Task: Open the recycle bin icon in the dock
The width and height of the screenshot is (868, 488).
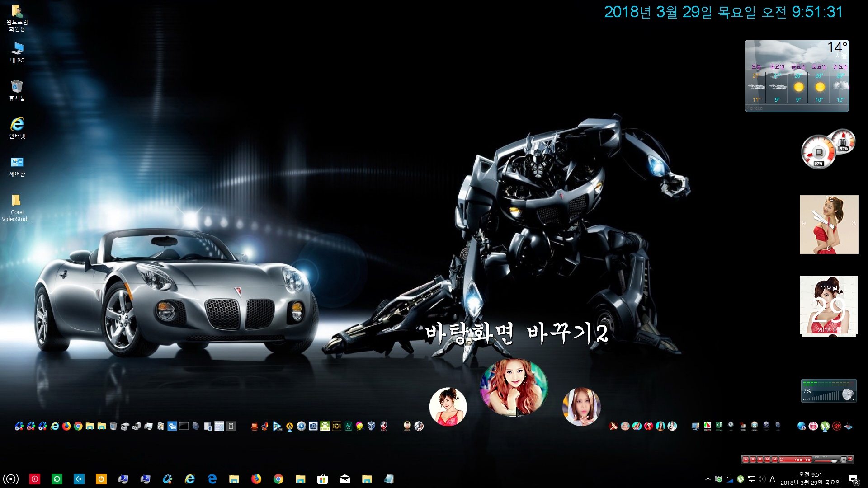Action: (113, 426)
